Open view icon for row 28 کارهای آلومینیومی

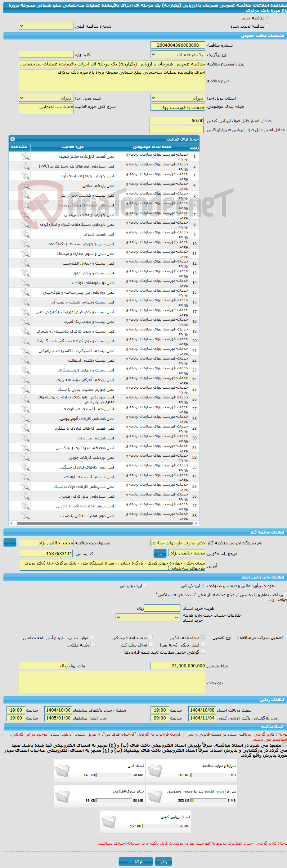pyautogui.click(x=25, y=419)
